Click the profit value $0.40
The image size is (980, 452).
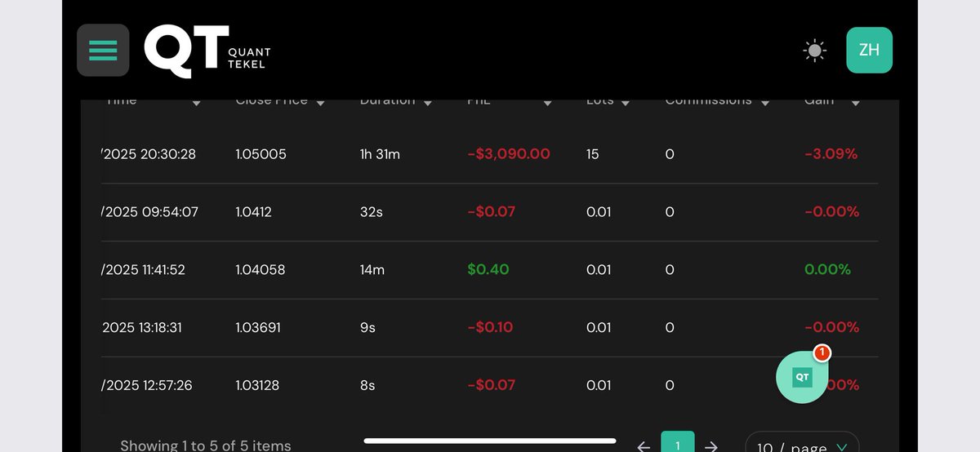(488, 269)
